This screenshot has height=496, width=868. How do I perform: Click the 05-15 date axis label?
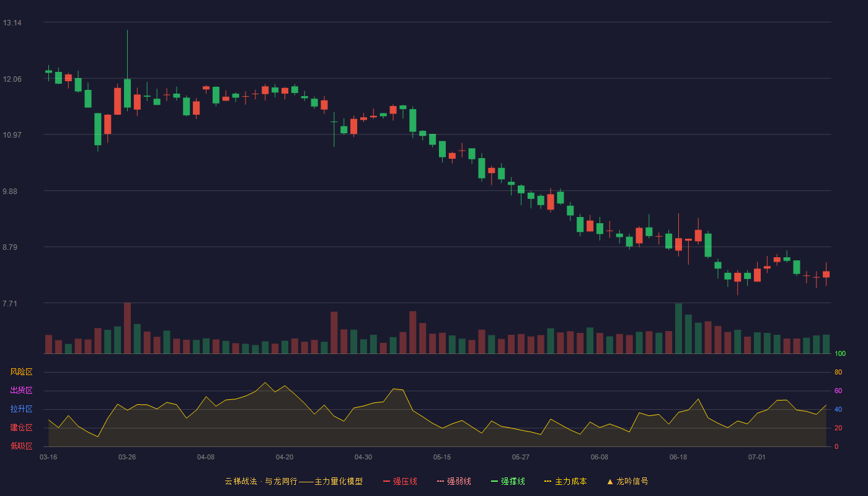[442, 457]
